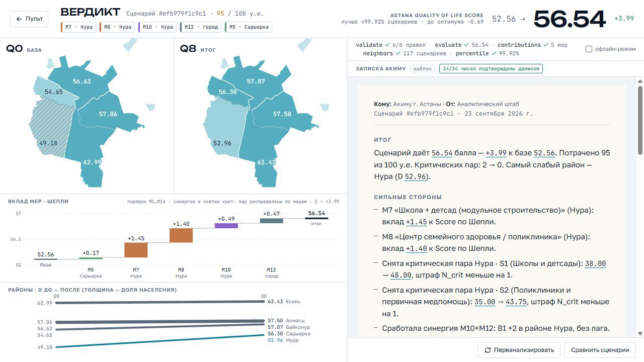Click the Переанализировать refresh icon
Viewport: 644px width, 362px height.
488,350
